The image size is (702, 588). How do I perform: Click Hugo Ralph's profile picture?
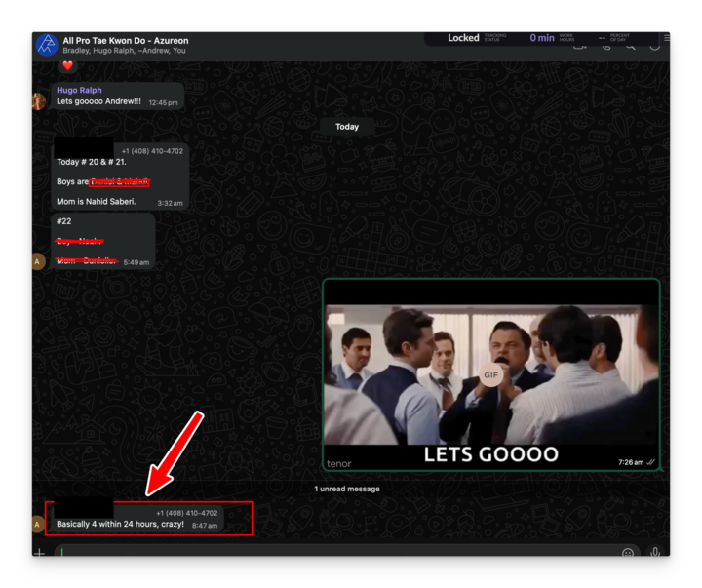pyautogui.click(x=39, y=101)
